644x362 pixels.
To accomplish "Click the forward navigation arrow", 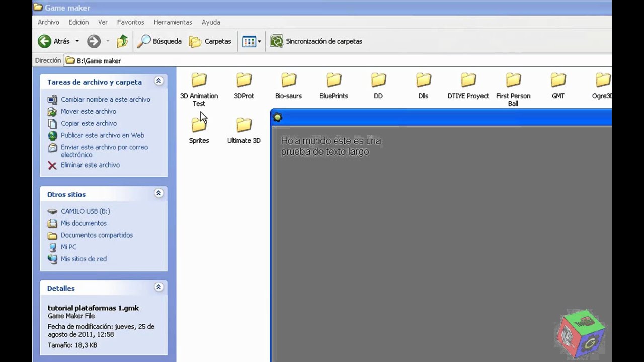I will coord(94,41).
